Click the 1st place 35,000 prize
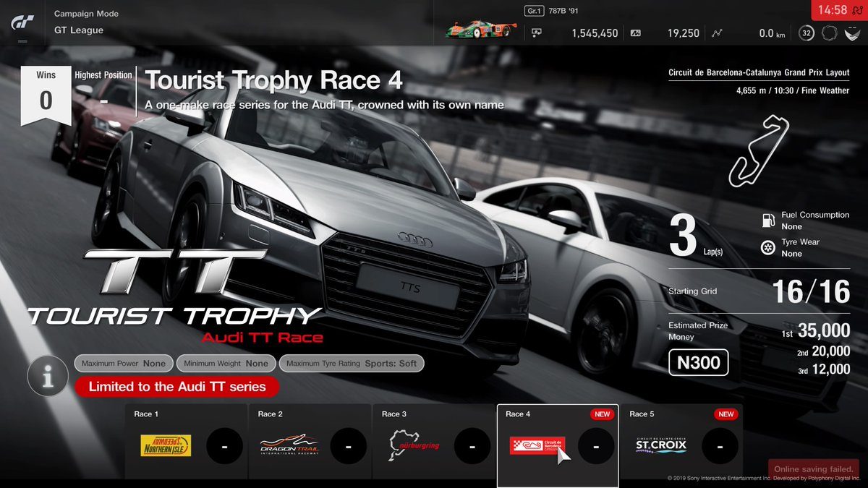868x488 pixels. tap(814, 331)
